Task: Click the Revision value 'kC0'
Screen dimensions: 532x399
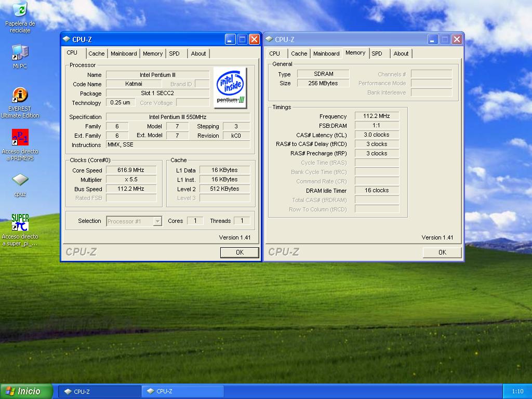Action: [236, 136]
